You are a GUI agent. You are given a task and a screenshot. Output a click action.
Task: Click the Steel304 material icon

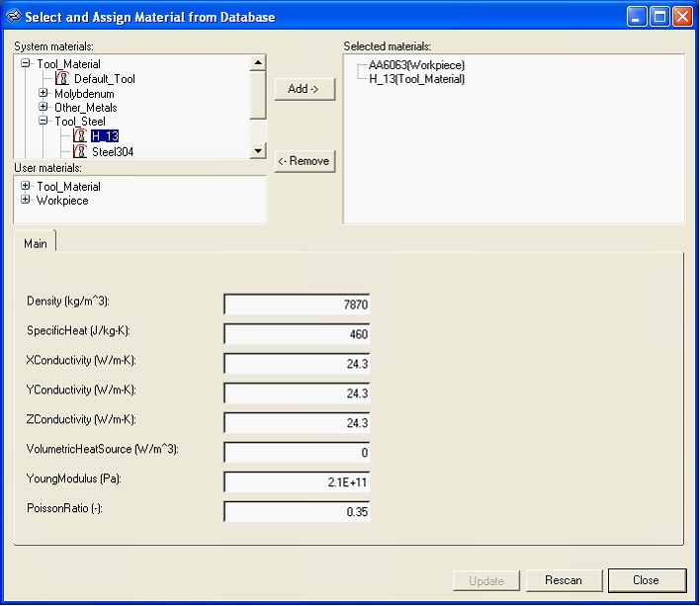(80, 151)
